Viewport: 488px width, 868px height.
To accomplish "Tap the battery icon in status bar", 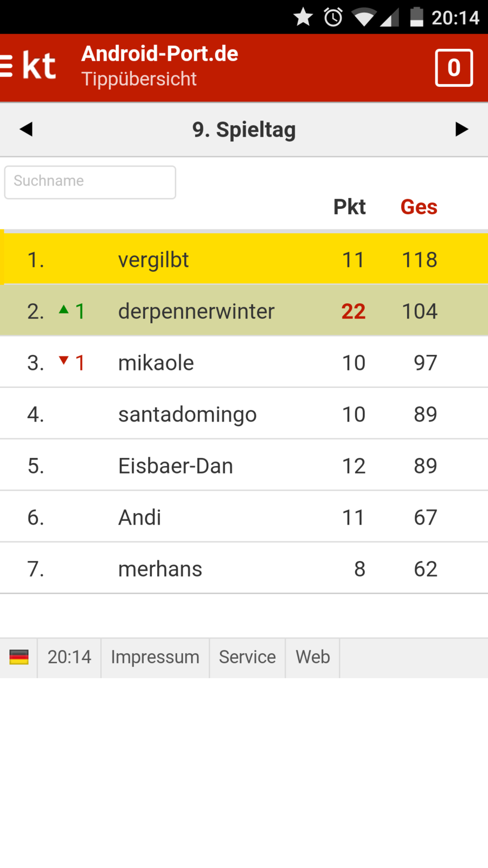I will pos(416,17).
